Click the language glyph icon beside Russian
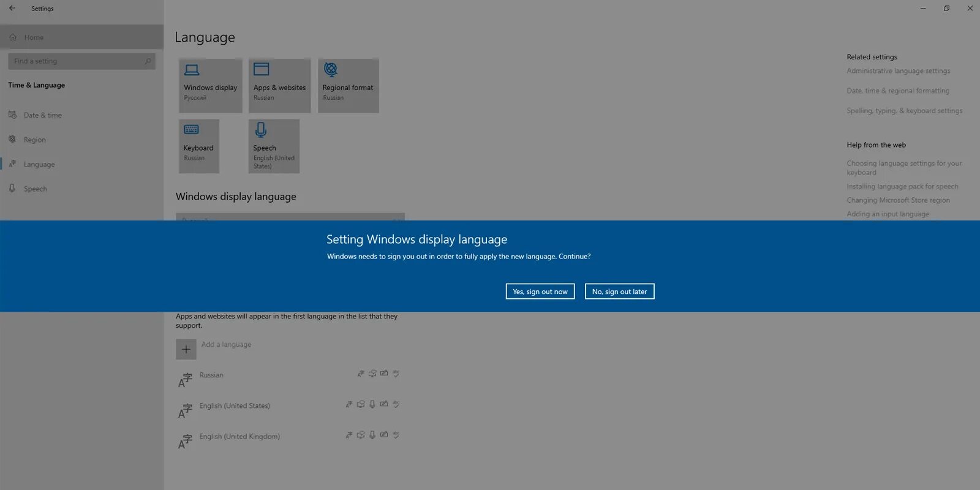980x490 pixels. [185, 380]
